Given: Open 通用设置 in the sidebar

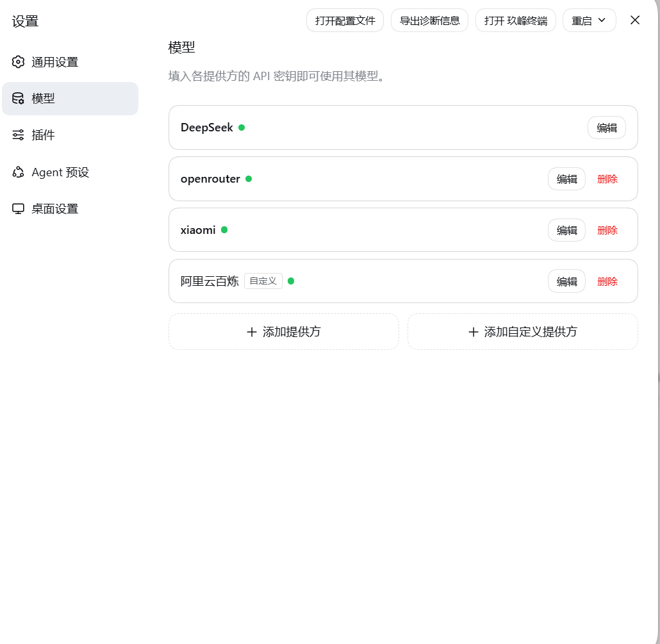Looking at the screenshot, I should click(70, 62).
